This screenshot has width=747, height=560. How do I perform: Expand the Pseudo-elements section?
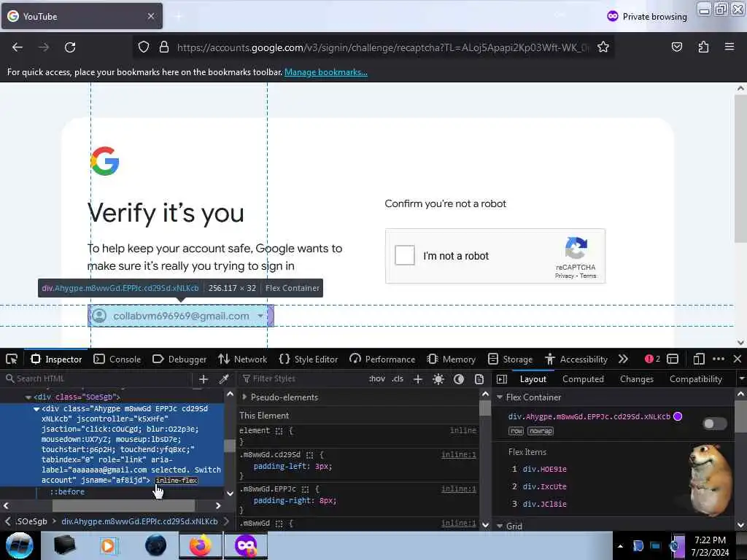tap(244, 397)
